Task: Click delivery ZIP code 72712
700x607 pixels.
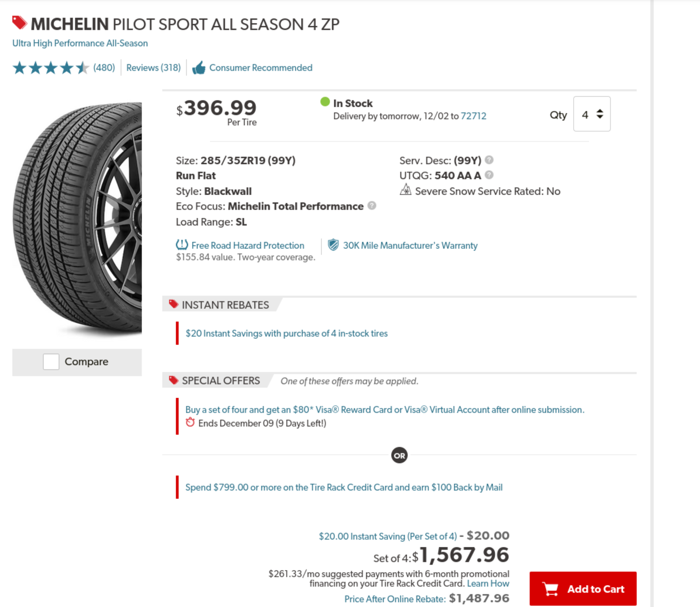Action: point(473,116)
